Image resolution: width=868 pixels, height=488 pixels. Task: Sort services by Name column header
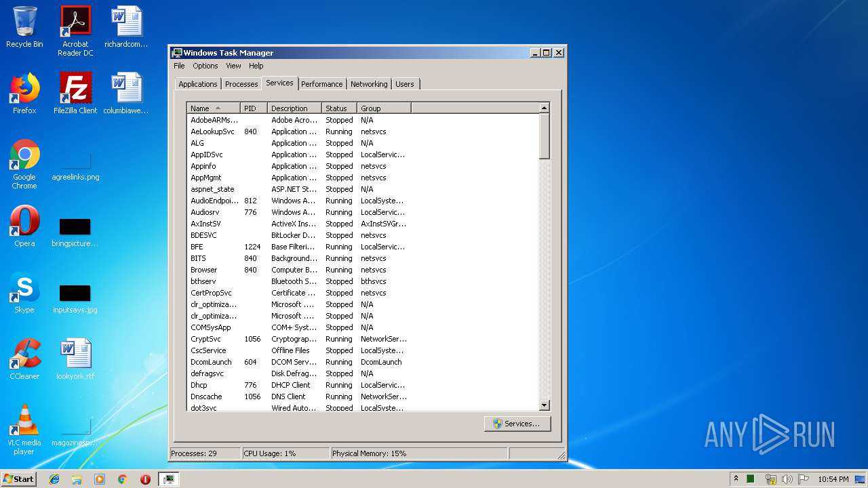(214, 108)
